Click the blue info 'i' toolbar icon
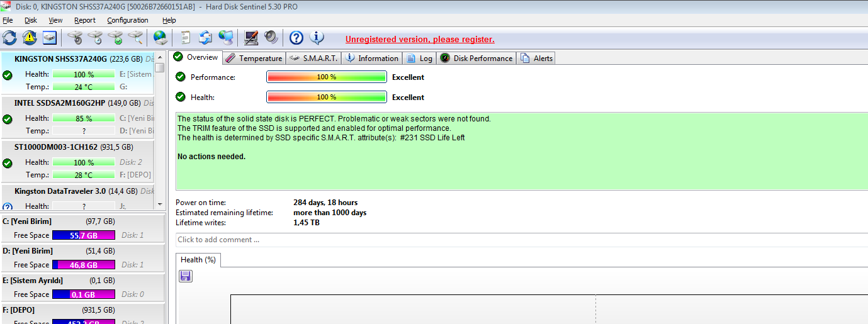Viewport: 868px width, 324px height. (x=317, y=38)
